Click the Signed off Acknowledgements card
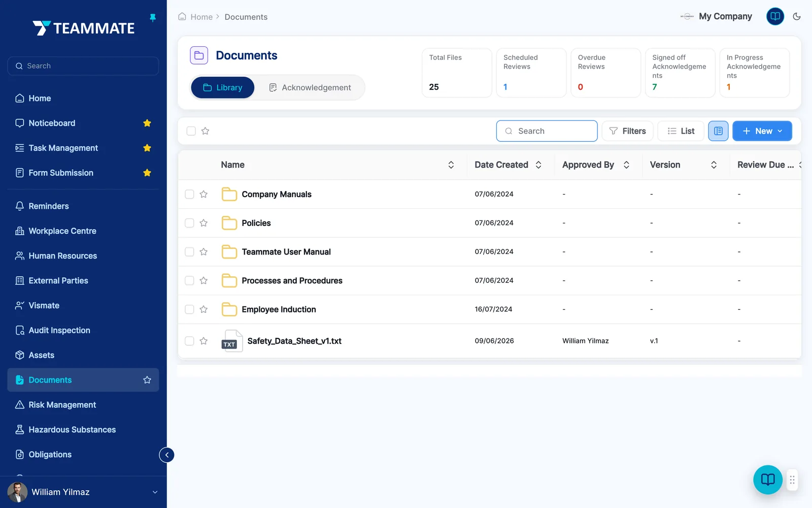The width and height of the screenshot is (812, 508). coord(680,73)
